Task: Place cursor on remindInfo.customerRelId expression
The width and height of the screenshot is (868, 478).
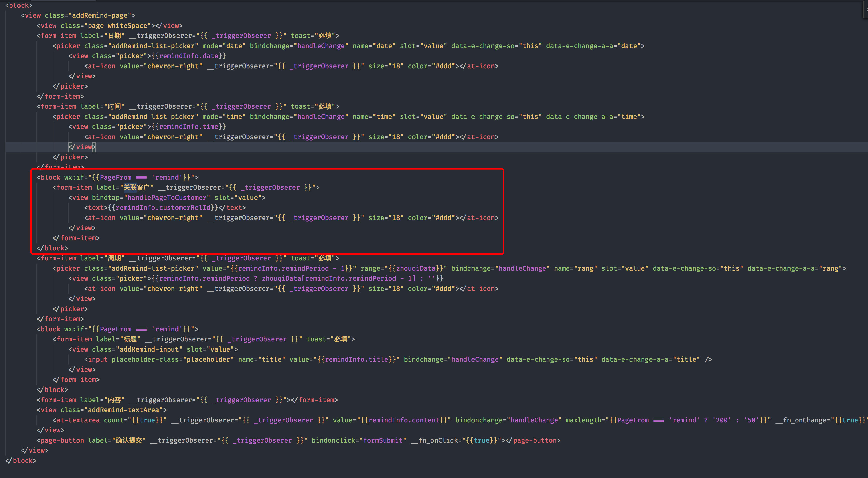Action: click(x=163, y=208)
